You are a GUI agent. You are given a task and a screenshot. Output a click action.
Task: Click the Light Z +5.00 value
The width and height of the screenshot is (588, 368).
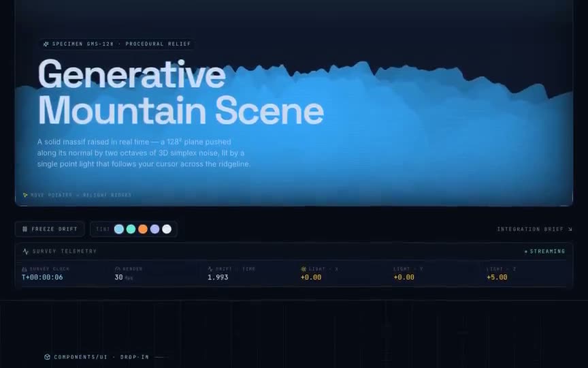point(497,277)
